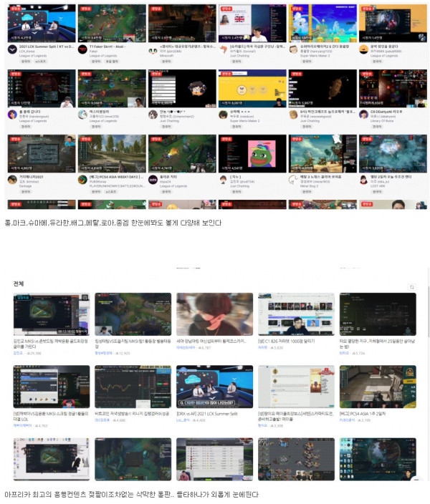Click the dopa24 channel avatar
Image resolution: width=430 pixels, height=504 pixels.
tap(153, 180)
